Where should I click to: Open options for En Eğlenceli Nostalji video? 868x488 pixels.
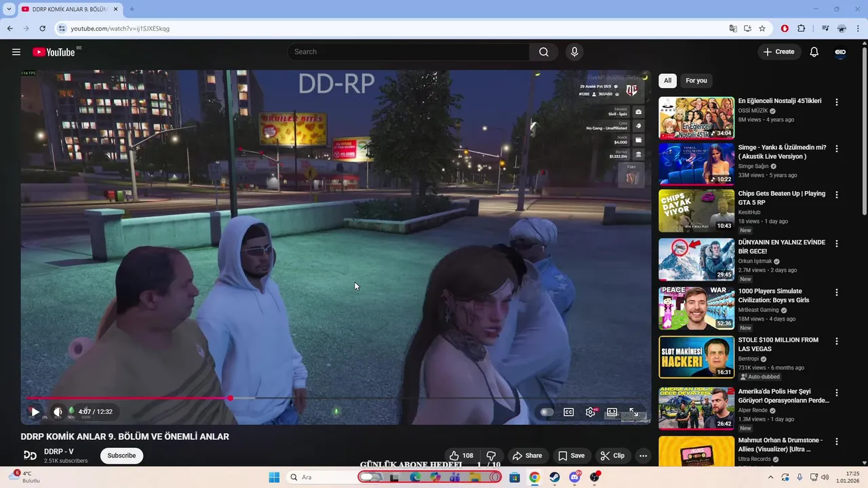(837, 102)
